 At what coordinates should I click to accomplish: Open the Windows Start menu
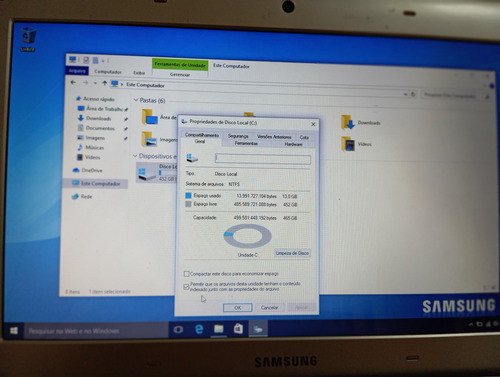click(14, 331)
